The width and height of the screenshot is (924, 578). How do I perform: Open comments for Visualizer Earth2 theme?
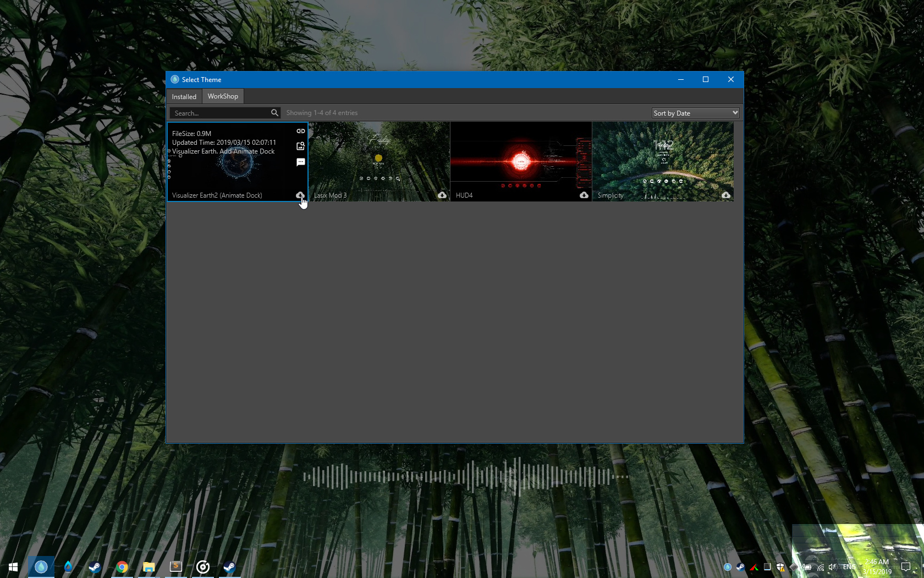point(301,162)
